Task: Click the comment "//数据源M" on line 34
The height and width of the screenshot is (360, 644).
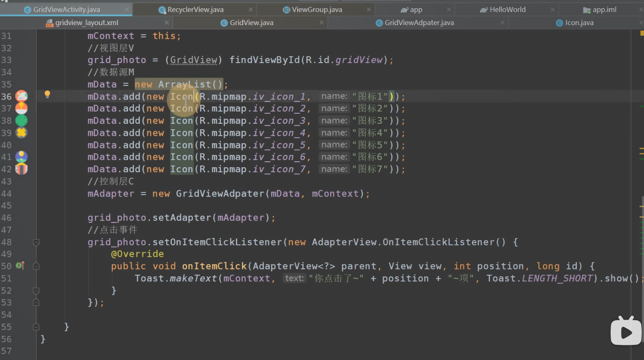Action: pyautogui.click(x=111, y=72)
